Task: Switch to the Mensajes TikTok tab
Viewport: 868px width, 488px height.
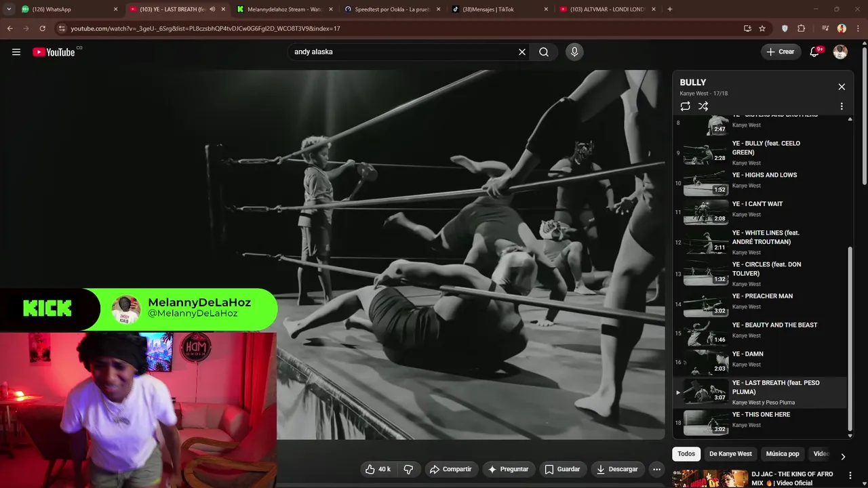Action: [500, 9]
